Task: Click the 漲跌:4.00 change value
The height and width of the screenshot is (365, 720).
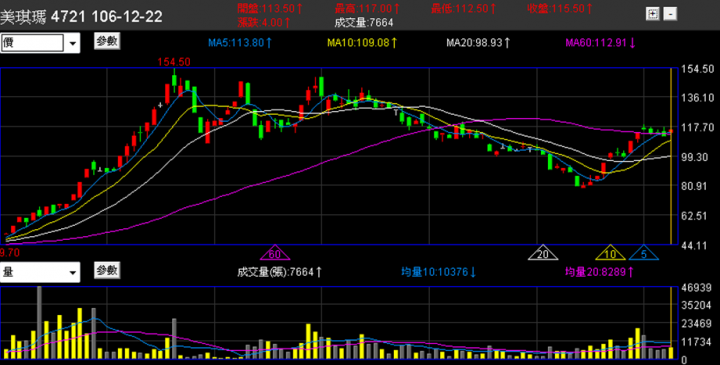Action: (264, 22)
